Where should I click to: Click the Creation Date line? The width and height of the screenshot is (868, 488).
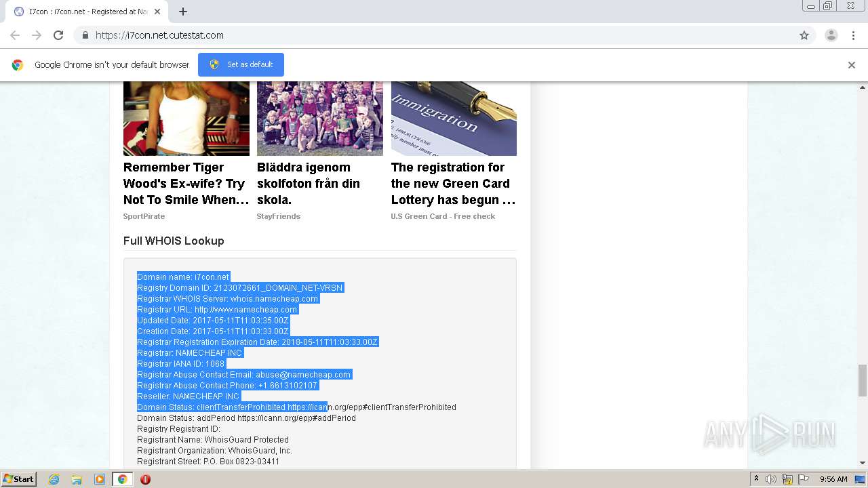click(213, 331)
